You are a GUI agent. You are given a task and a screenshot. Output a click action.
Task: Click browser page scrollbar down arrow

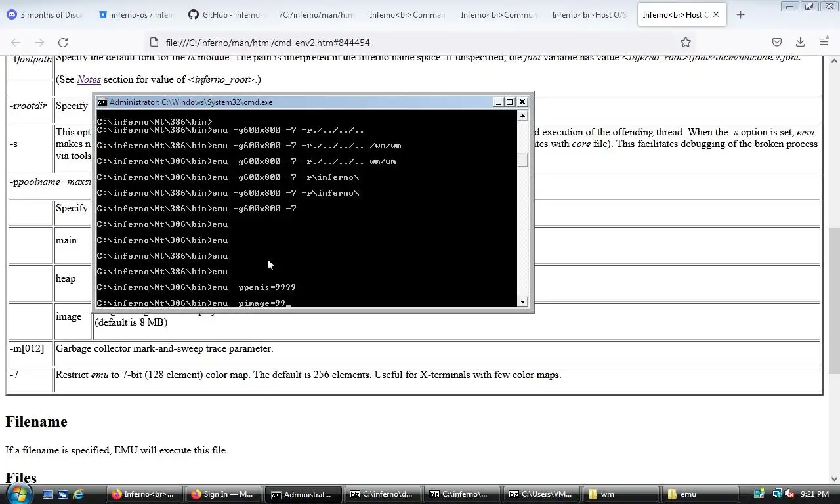click(x=834, y=478)
